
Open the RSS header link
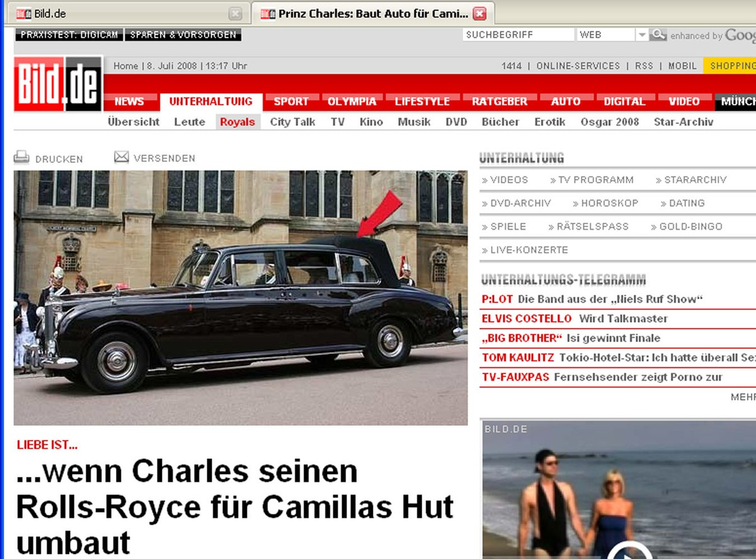point(644,65)
